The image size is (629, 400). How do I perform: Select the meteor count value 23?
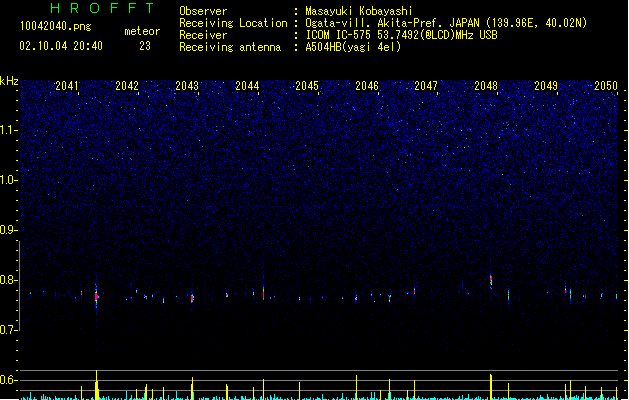145,46
